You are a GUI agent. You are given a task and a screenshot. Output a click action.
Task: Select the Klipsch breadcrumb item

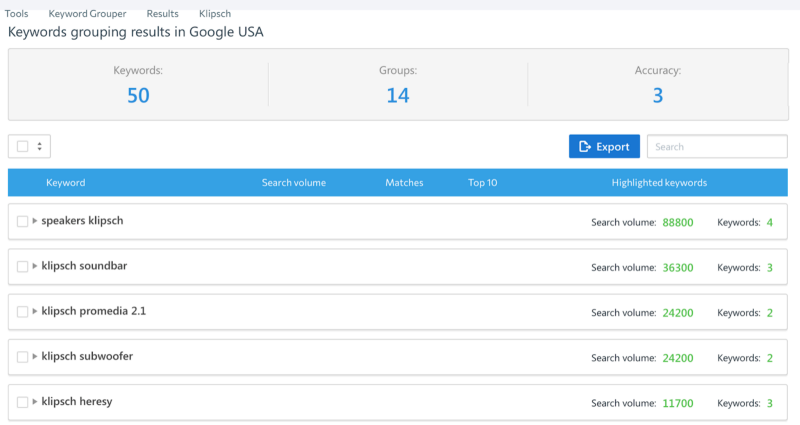tap(215, 14)
